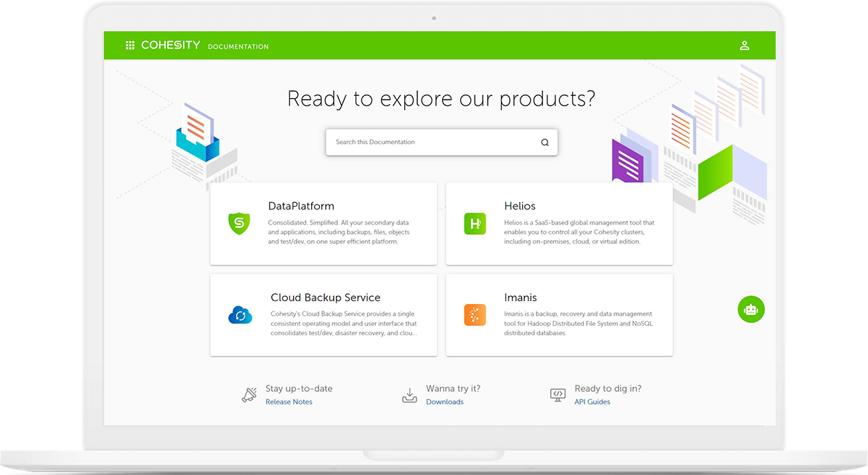Open the Release Notes link
Image resolution: width=868 pixels, height=475 pixels.
[289, 402]
